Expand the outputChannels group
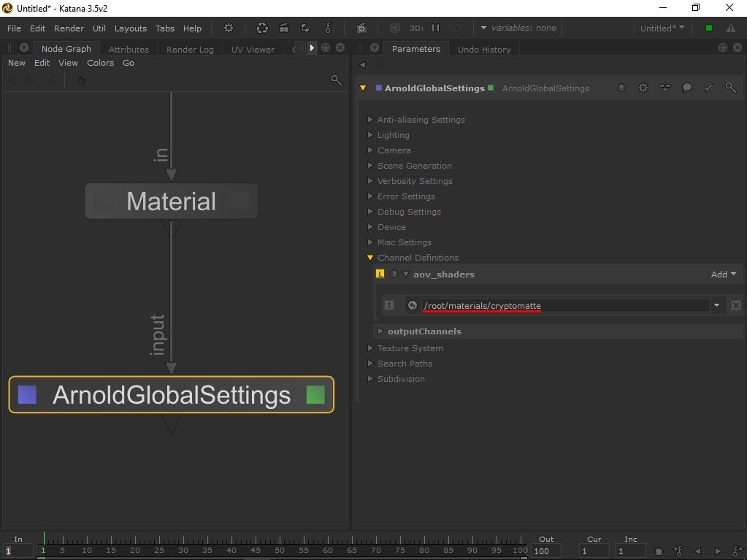This screenshot has width=747, height=560. tap(380, 331)
